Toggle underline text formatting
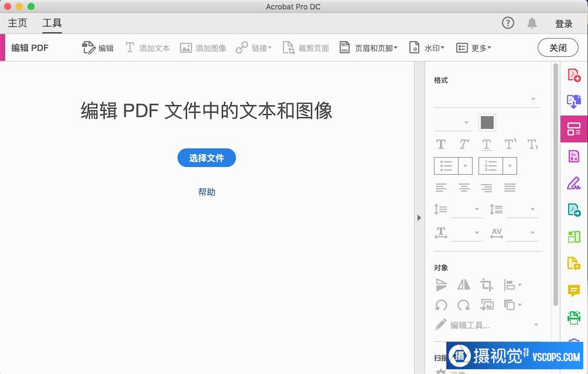The height and width of the screenshot is (374, 588). click(486, 144)
